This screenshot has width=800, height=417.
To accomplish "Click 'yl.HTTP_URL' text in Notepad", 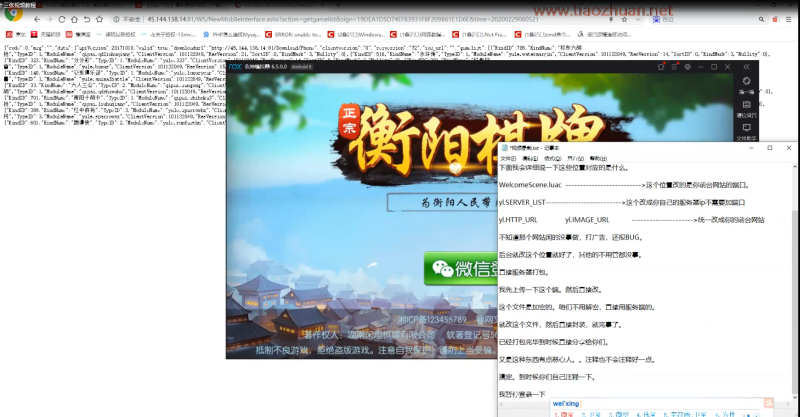I will (518, 220).
